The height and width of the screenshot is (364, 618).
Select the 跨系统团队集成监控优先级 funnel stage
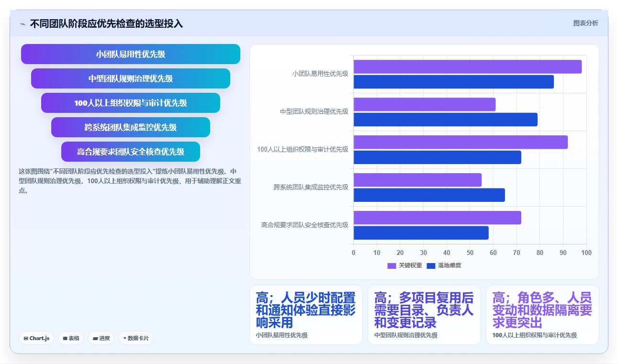[x=131, y=127]
